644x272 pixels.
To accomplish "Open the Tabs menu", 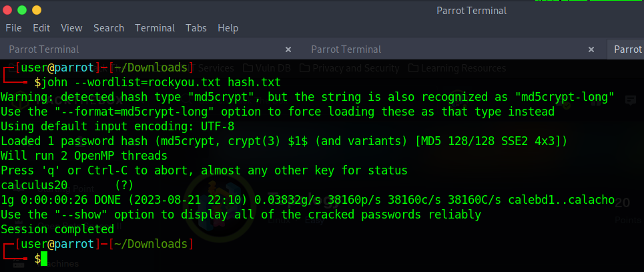I will [x=196, y=28].
